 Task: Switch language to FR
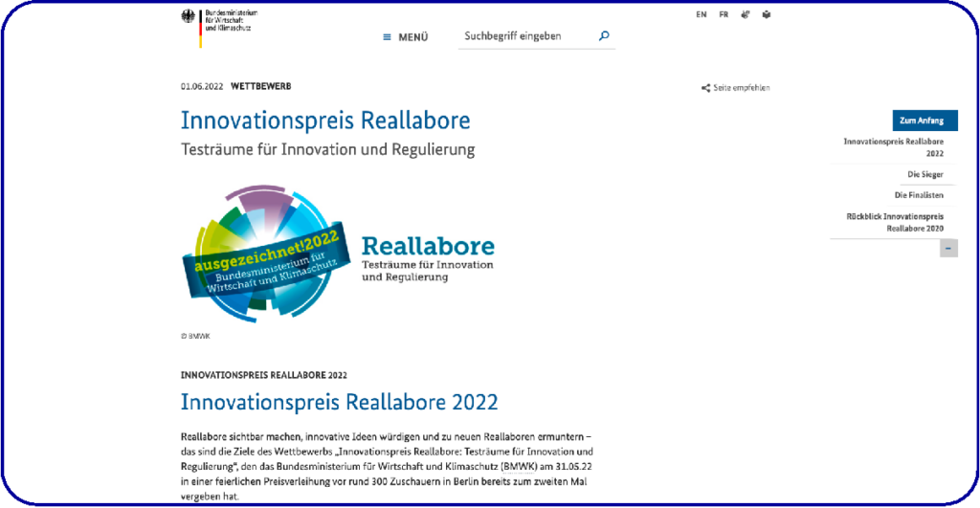pos(724,14)
